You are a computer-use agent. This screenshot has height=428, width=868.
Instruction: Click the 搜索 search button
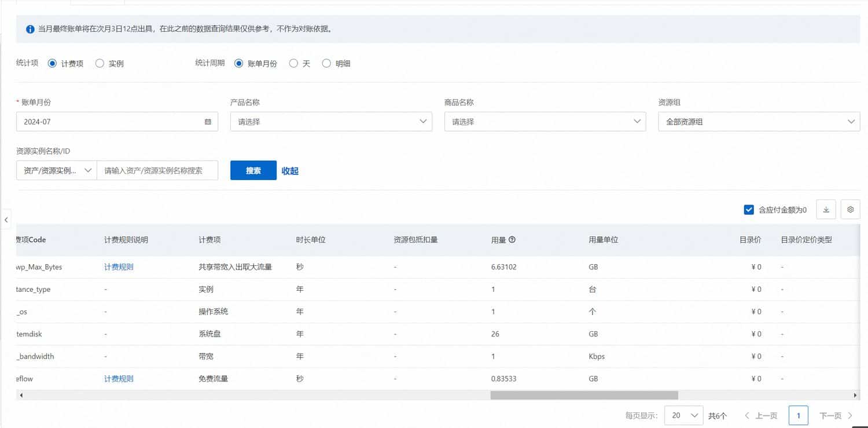pos(253,170)
